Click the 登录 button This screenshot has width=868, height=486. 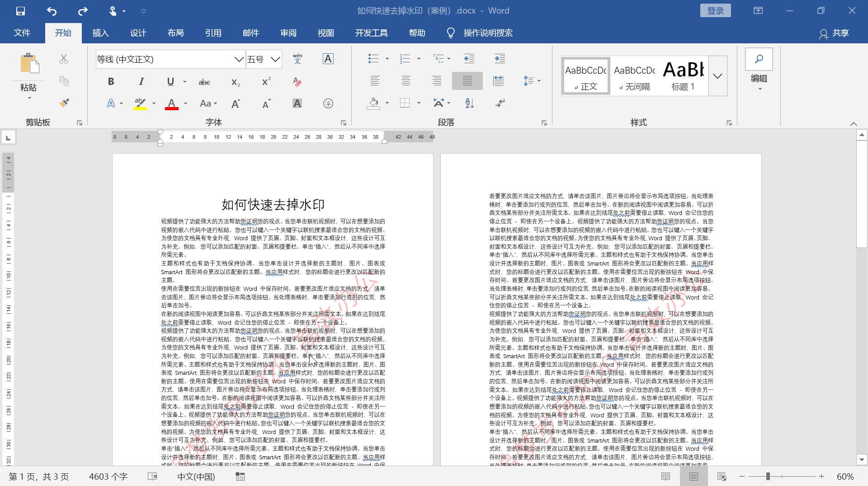point(716,10)
